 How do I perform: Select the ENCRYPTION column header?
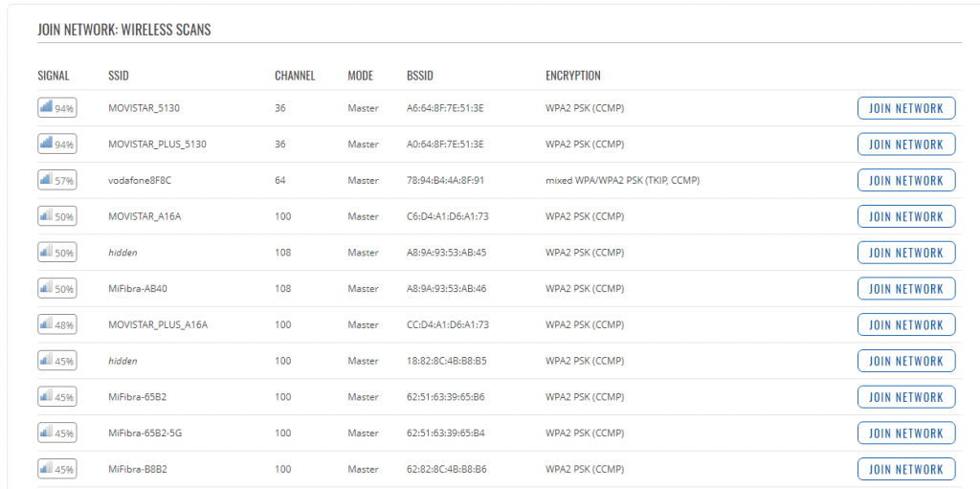pos(573,76)
